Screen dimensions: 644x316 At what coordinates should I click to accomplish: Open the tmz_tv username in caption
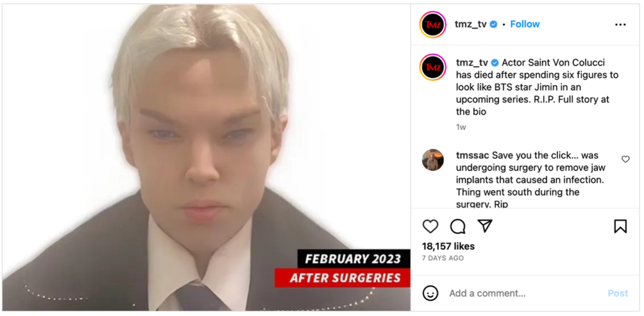(472, 62)
